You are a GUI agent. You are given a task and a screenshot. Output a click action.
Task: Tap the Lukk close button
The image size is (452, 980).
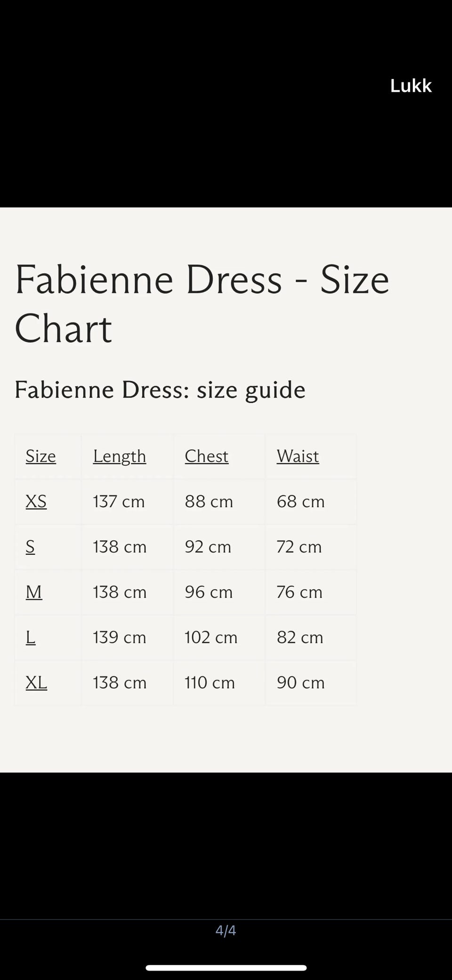(x=411, y=86)
